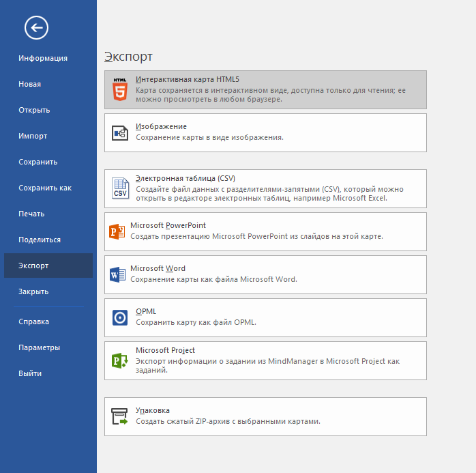Choose Сохранить как in sidebar
Screen dimensions: 476x473
tap(45, 188)
